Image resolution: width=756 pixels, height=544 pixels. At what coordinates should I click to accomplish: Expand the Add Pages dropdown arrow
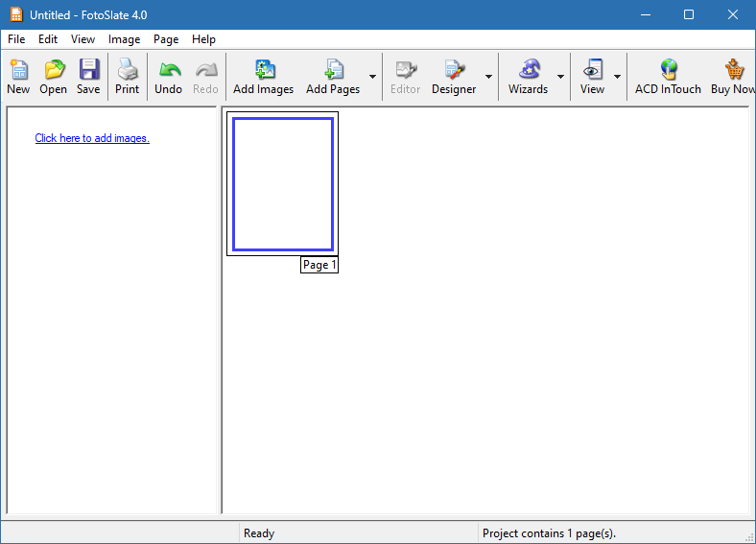coord(372,77)
